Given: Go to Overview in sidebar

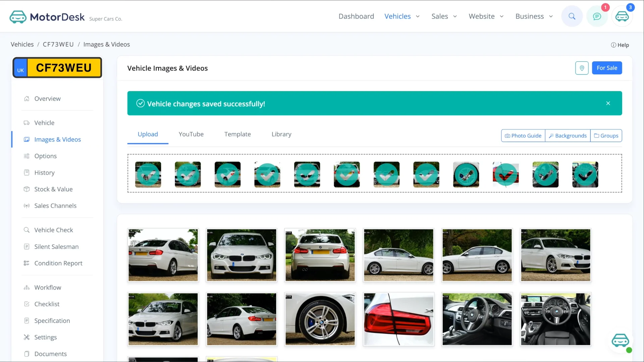Looking at the screenshot, I should coord(47,99).
